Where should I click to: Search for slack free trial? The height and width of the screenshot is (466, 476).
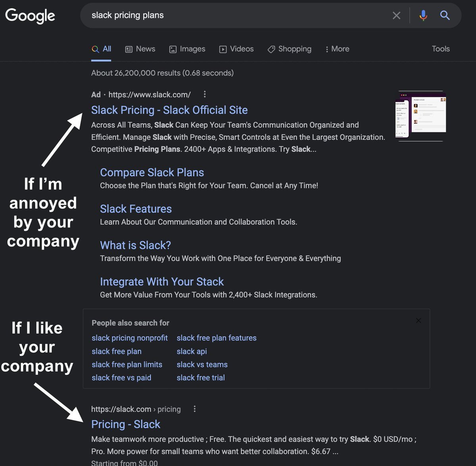[201, 378]
